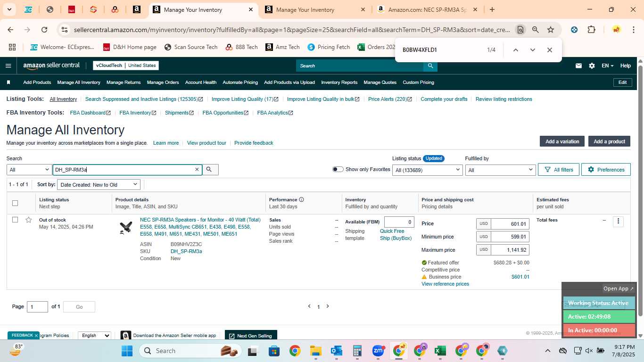Screen dimensions: 644x362
Task: Open the search field 'All' dropdown
Action: coord(29,170)
